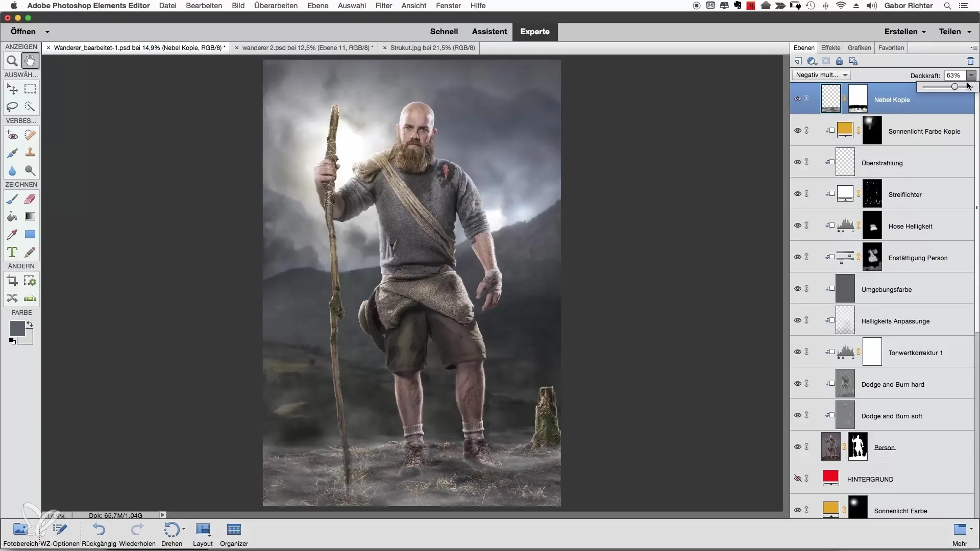Toggle the Deckkraft slider dropdown arrow

point(971,75)
